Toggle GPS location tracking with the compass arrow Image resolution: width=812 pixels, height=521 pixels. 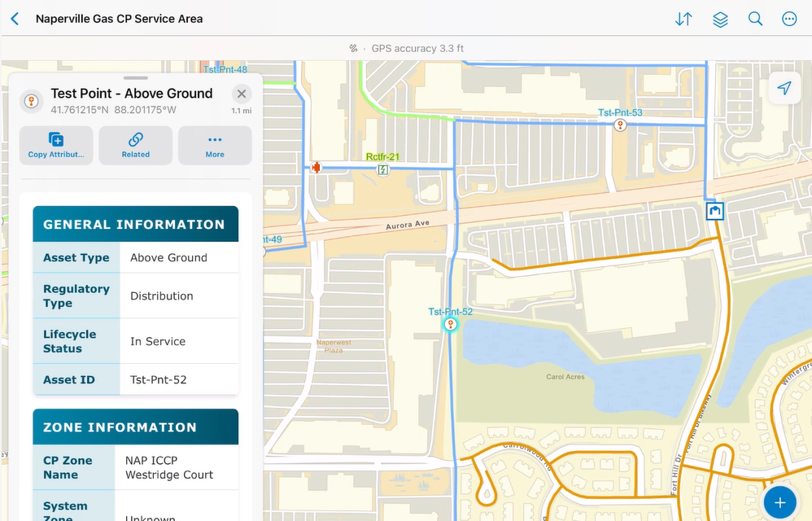784,88
